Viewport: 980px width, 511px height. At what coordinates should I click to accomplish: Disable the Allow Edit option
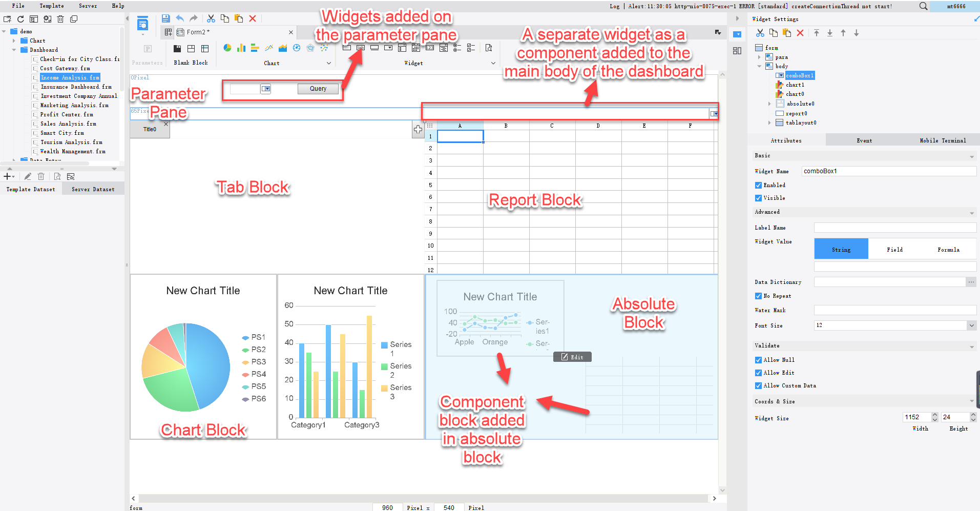pos(758,373)
